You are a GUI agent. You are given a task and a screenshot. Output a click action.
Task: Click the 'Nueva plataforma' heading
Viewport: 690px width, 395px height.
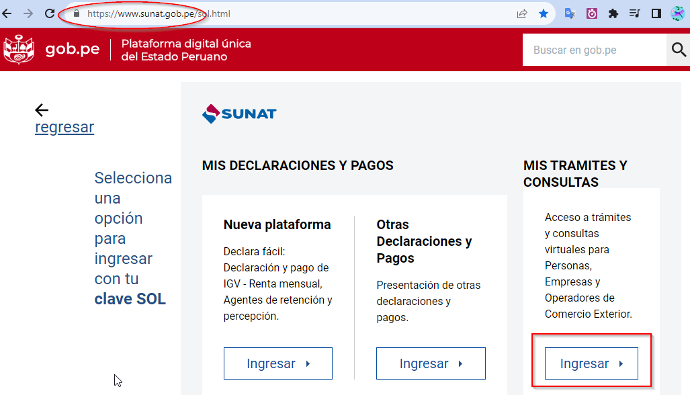tap(277, 225)
